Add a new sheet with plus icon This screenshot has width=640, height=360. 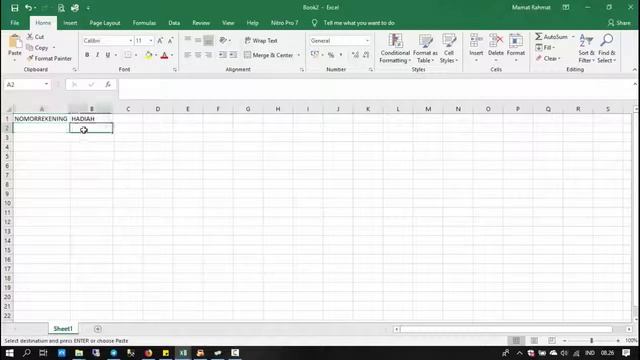[x=98, y=329]
